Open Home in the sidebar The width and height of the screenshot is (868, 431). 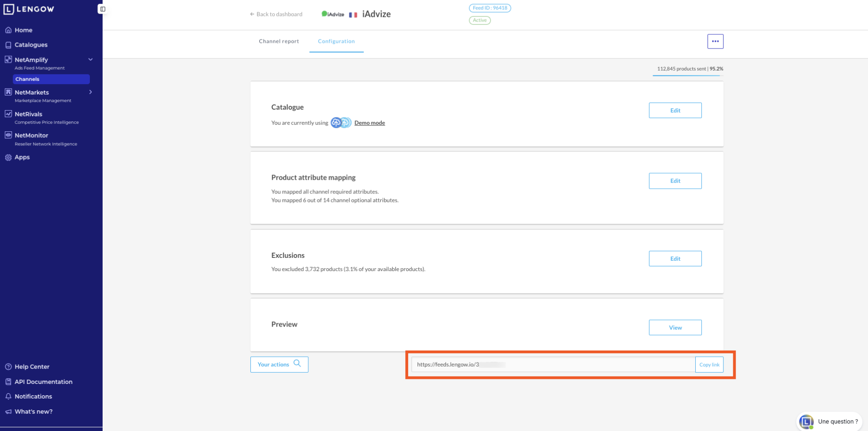(24, 30)
